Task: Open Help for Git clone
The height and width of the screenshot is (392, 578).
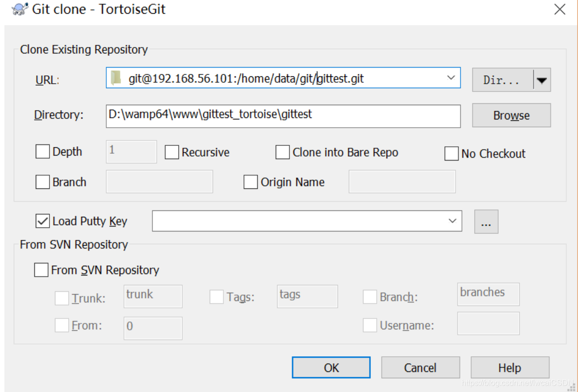Action: pyautogui.click(x=510, y=368)
